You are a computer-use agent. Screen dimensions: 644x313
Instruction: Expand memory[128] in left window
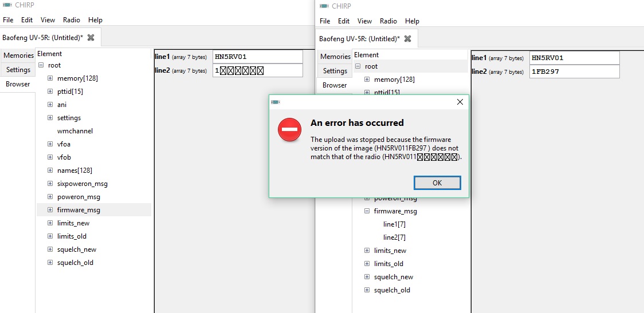tap(50, 78)
